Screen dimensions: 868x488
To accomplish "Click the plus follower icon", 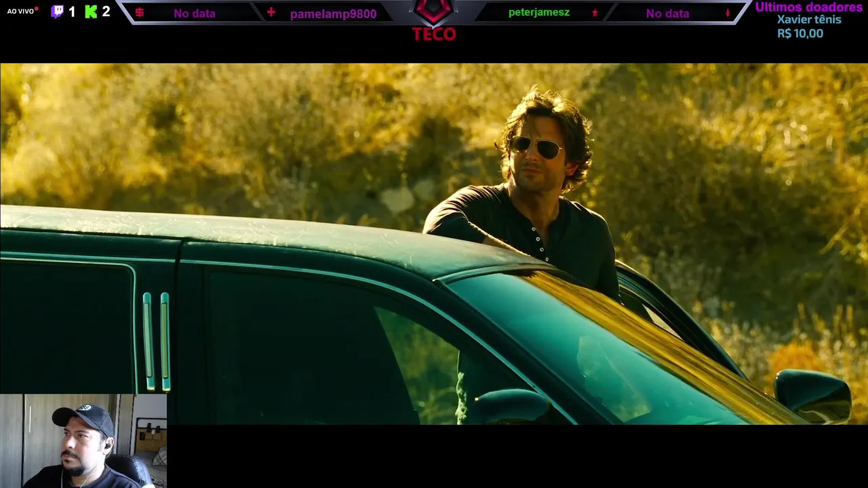I will click(x=271, y=12).
